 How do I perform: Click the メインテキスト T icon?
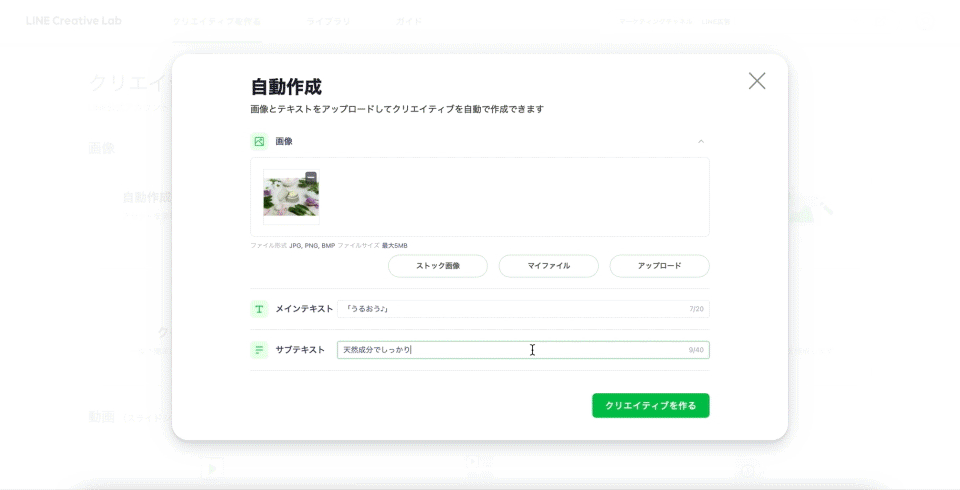point(259,309)
